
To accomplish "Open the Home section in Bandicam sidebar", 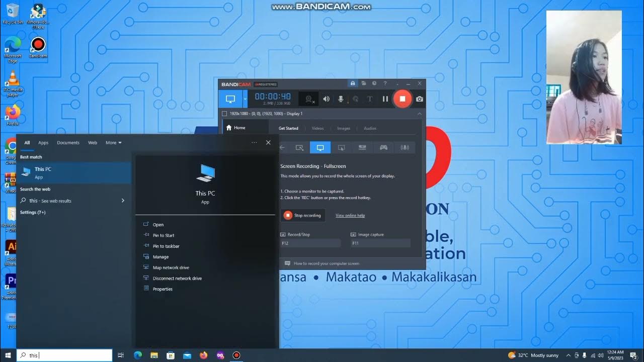I will [246, 128].
